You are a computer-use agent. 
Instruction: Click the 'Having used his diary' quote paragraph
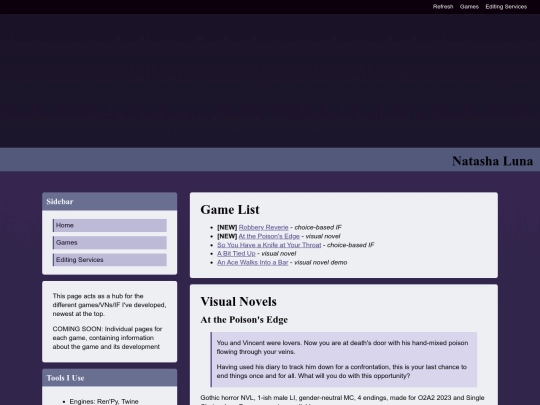point(342,371)
